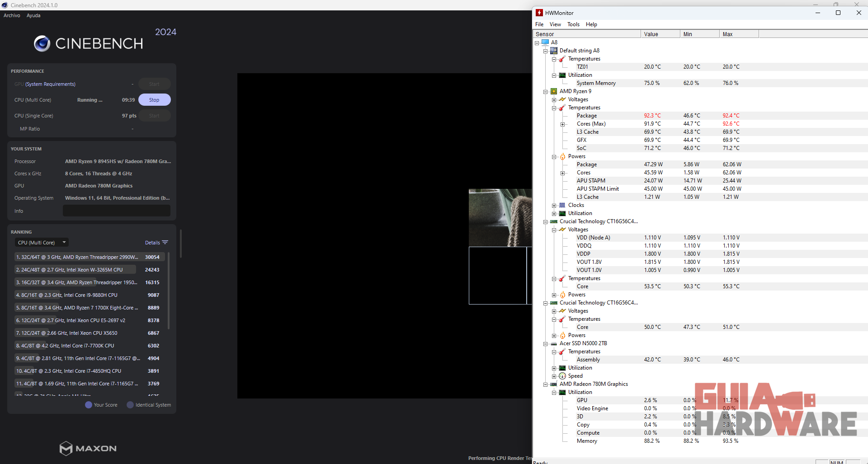Collapse the Acer SSD N5000 2TB node
The height and width of the screenshot is (464, 868).
(546, 344)
